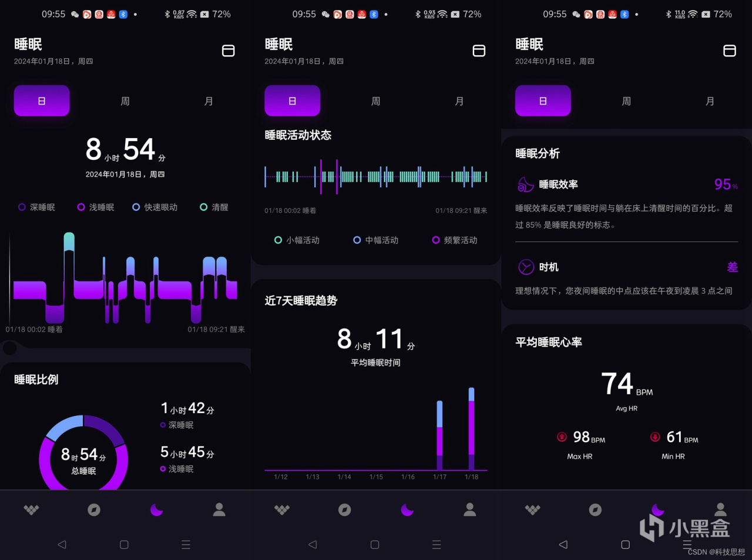Tap the Android back triangle on the left screen
This screenshot has width=752, height=560.
tap(62, 545)
